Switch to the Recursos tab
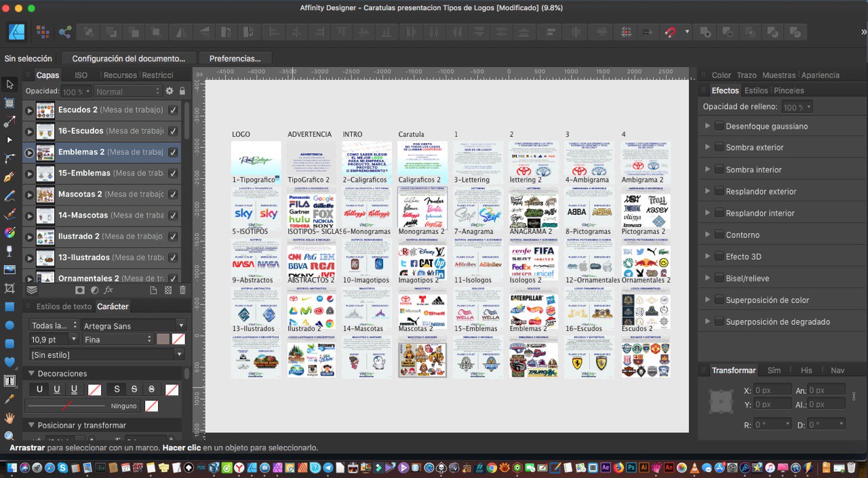 119,75
